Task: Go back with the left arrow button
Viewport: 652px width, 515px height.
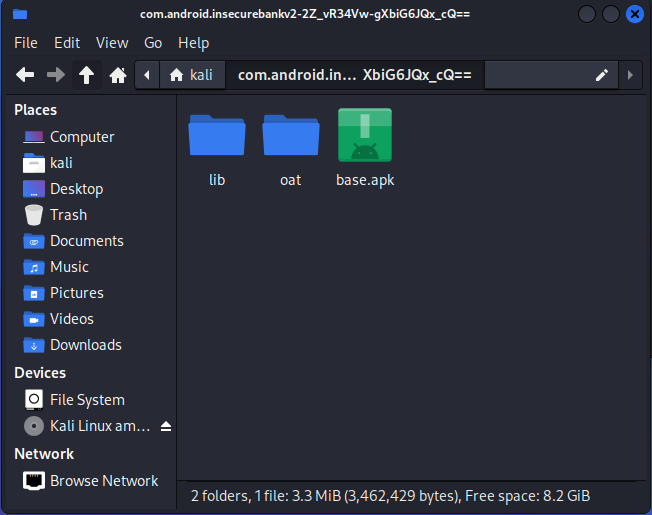Action: coord(25,75)
